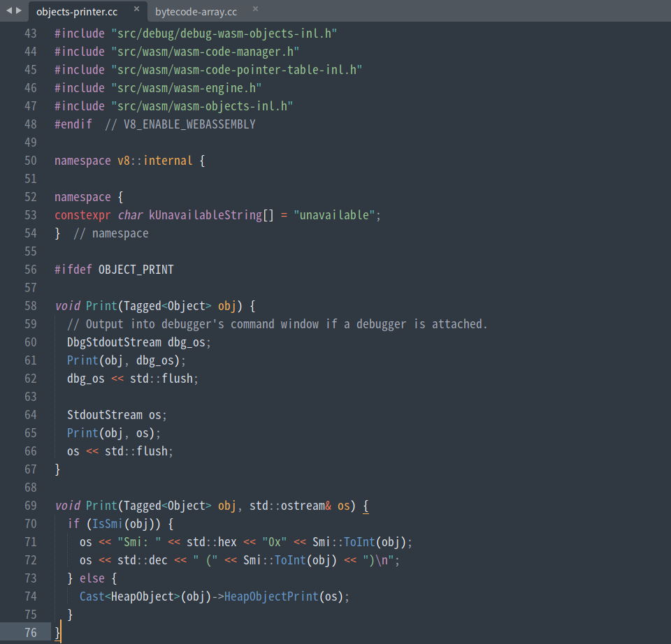Screen dimensions: 671x644
Task: Click line number 69 in the gutter
Action: click(30, 506)
